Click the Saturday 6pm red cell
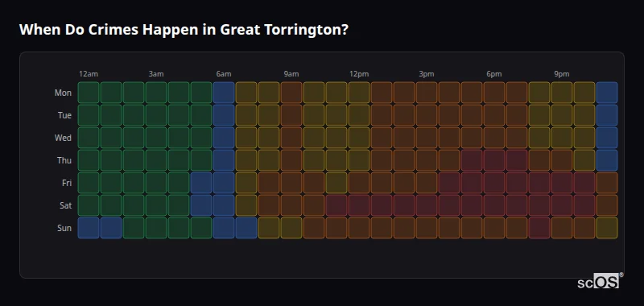This screenshot has height=306, width=644. (x=494, y=205)
